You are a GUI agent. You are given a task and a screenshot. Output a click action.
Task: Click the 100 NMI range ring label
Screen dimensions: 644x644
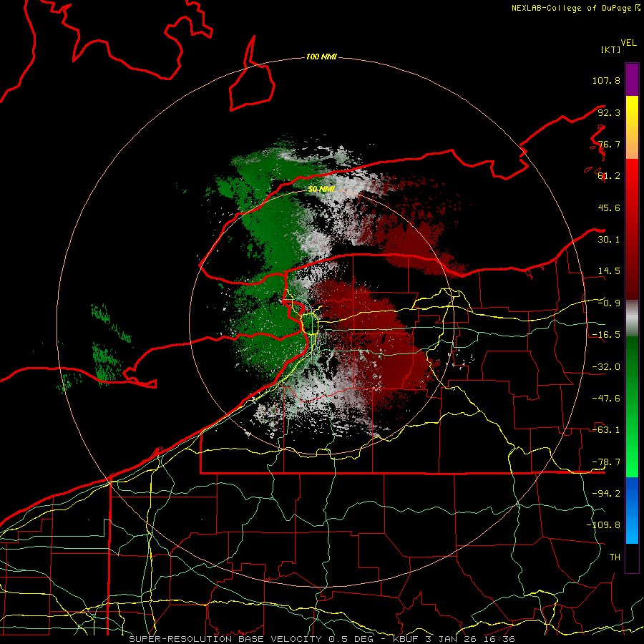321,57
